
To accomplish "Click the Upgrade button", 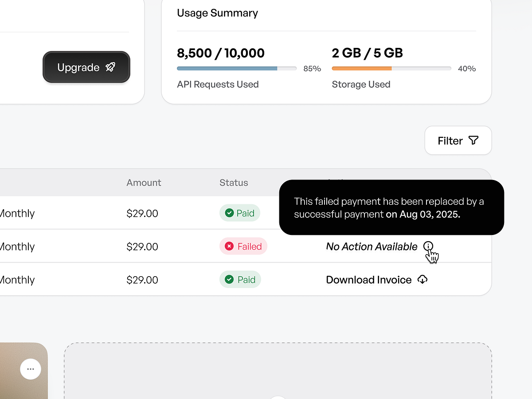I will click(x=86, y=67).
